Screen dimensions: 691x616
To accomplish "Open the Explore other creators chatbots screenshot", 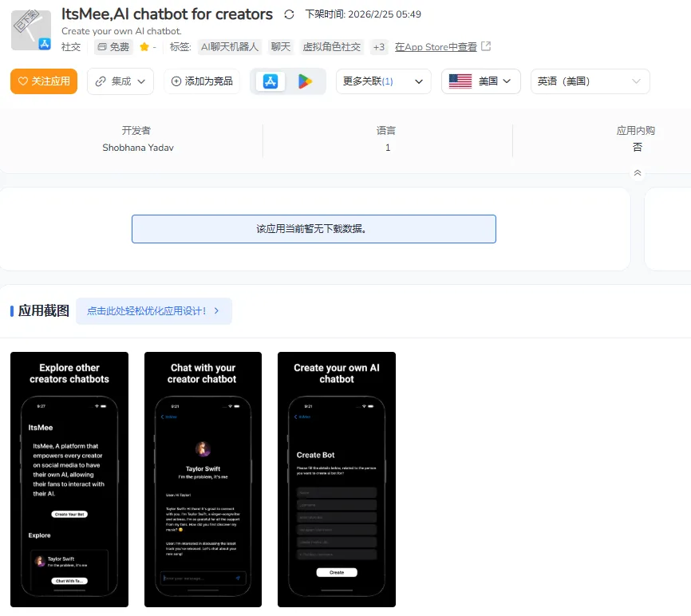I will click(x=69, y=480).
